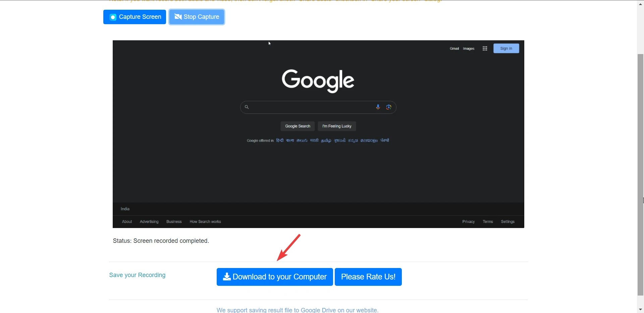Switch Google language to हिन्दी
Image resolution: width=644 pixels, height=313 pixels.
click(x=279, y=140)
